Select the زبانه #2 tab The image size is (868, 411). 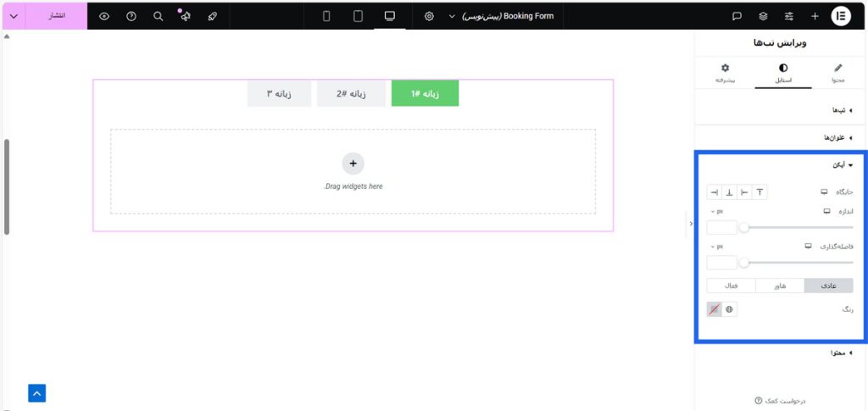pyautogui.click(x=351, y=94)
